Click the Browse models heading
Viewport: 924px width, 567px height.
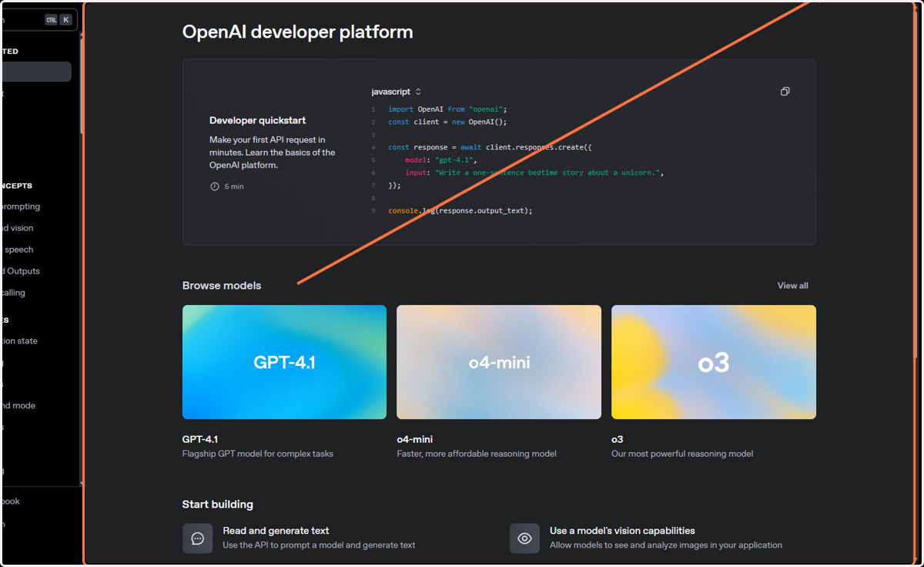222,286
